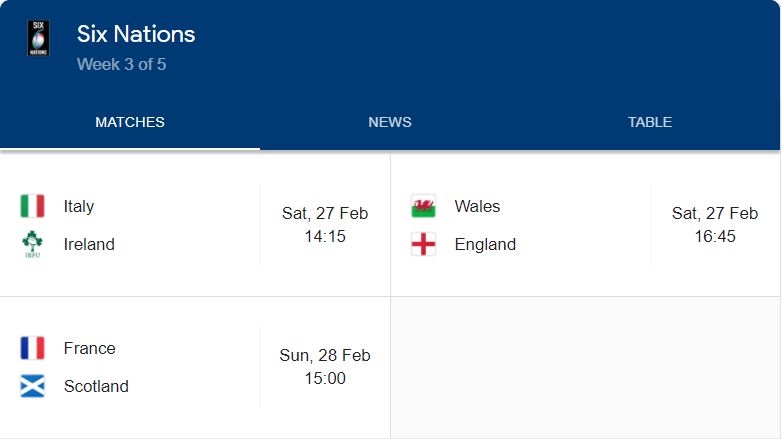The width and height of the screenshot is (782, 439).
Task: Click the Six Nations logo icon
Action: (x=38, y=38)
